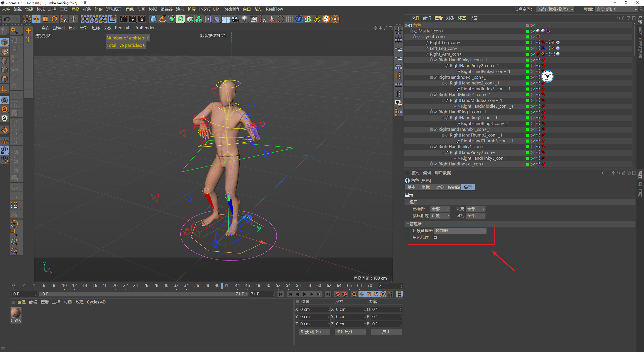Uncheck the 角色属性 checkbox

[x=435, y=237]
